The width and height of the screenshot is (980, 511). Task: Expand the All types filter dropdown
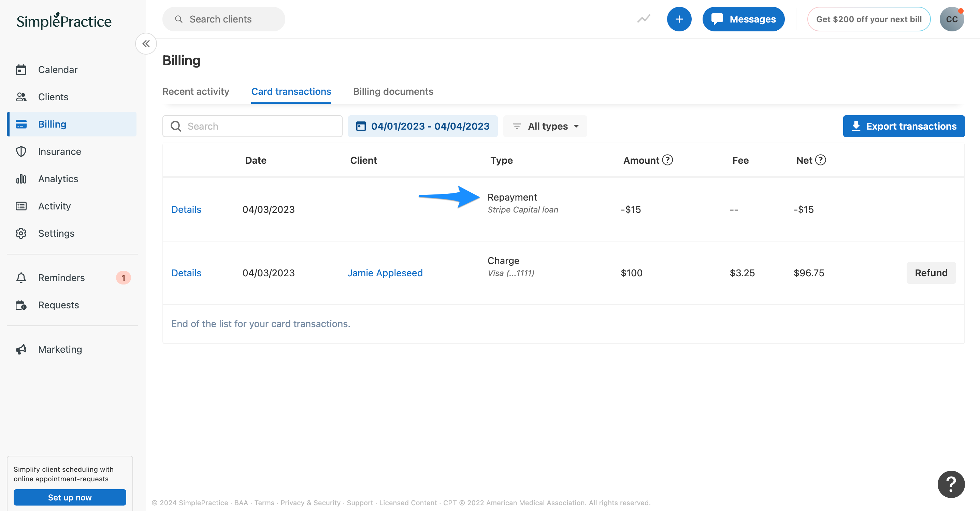click(x=545, y=126)
